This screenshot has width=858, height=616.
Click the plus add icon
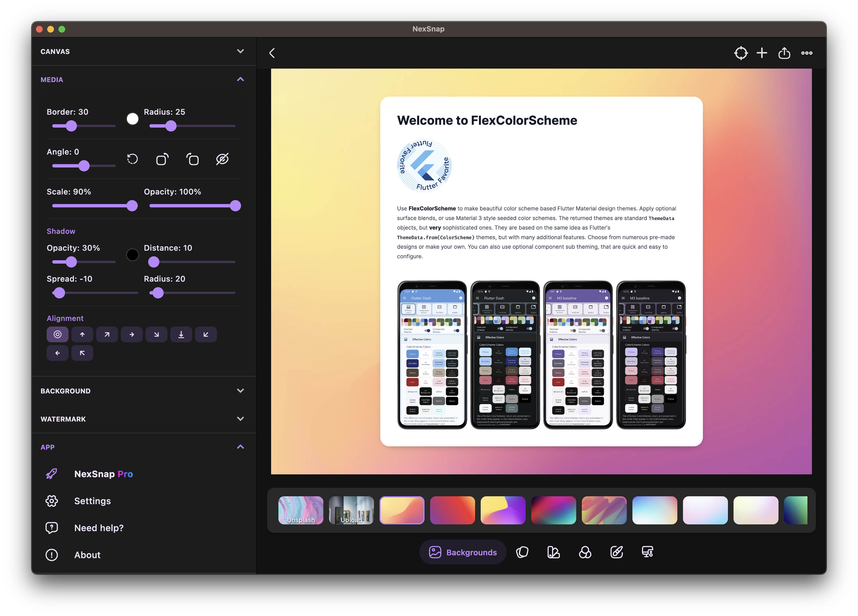(762, 53)
